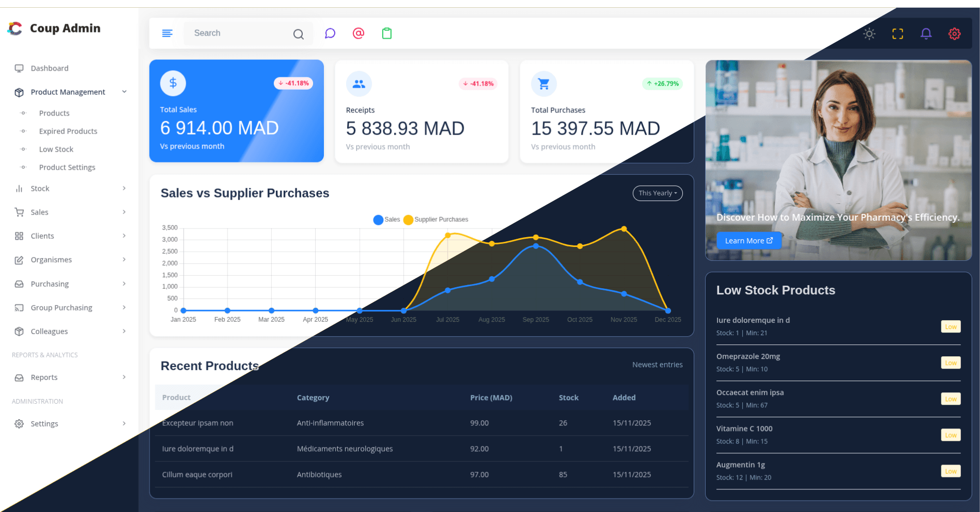The width and height of the screenshot is (980, 512).
Task: Toggle the Sales legend in the chart
Action: click(386, 219)
